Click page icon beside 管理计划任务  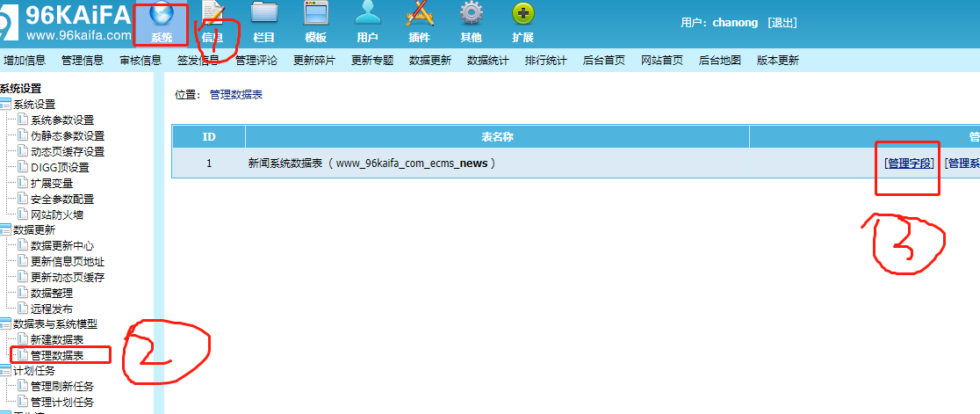click(23, 402)
